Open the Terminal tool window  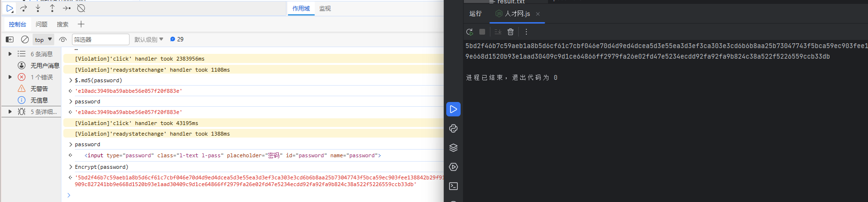point(453,186)
